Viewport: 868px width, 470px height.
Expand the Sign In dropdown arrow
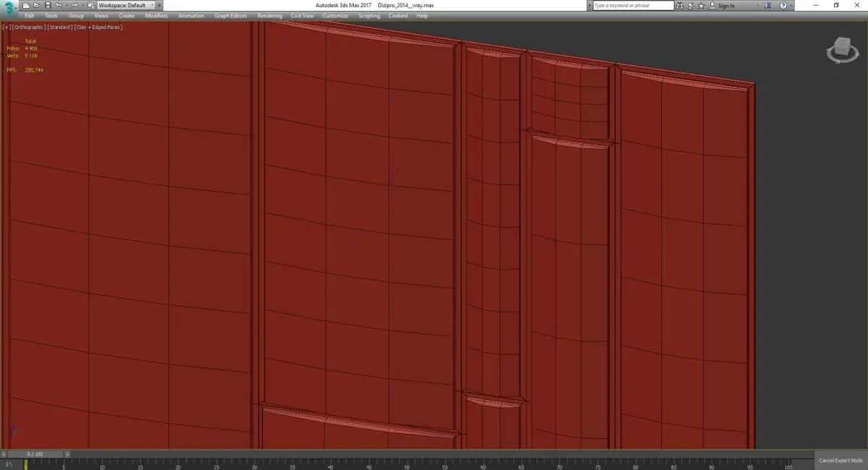(x=758, y=5)
